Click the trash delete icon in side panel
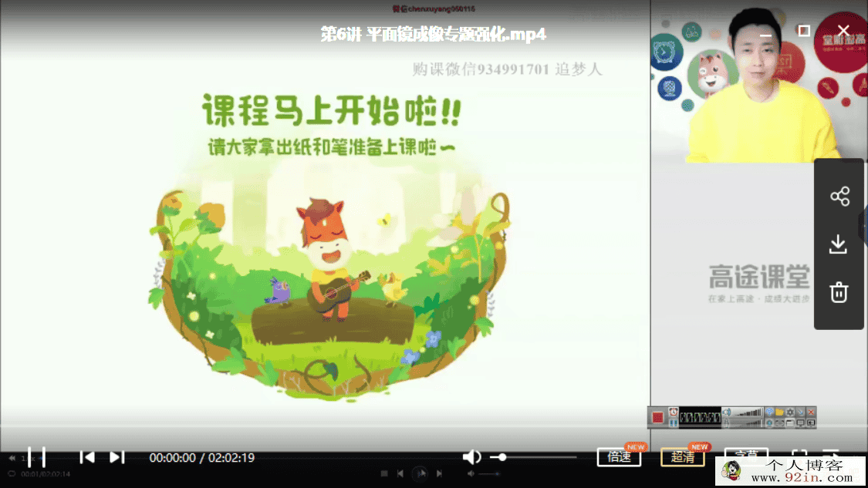Image resolution: width=868 pixels, height=488 pixels. click(x=839, y=292)
